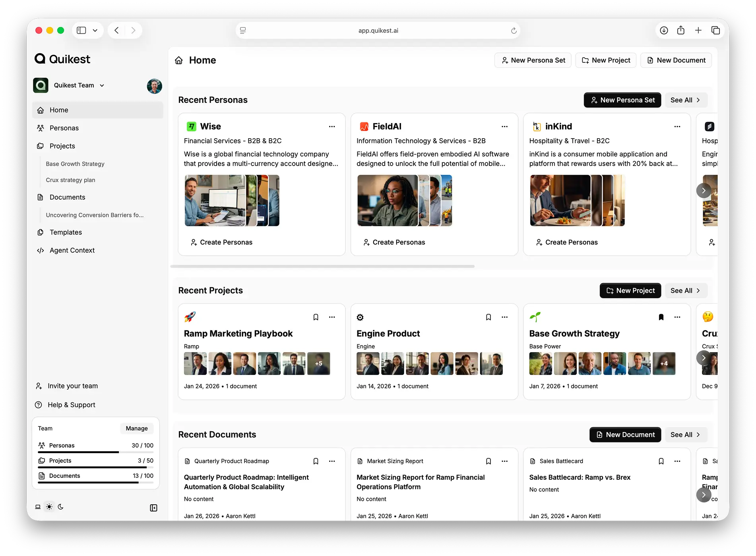
Task: Show the tab overview icon
Action: pos(715,31)
